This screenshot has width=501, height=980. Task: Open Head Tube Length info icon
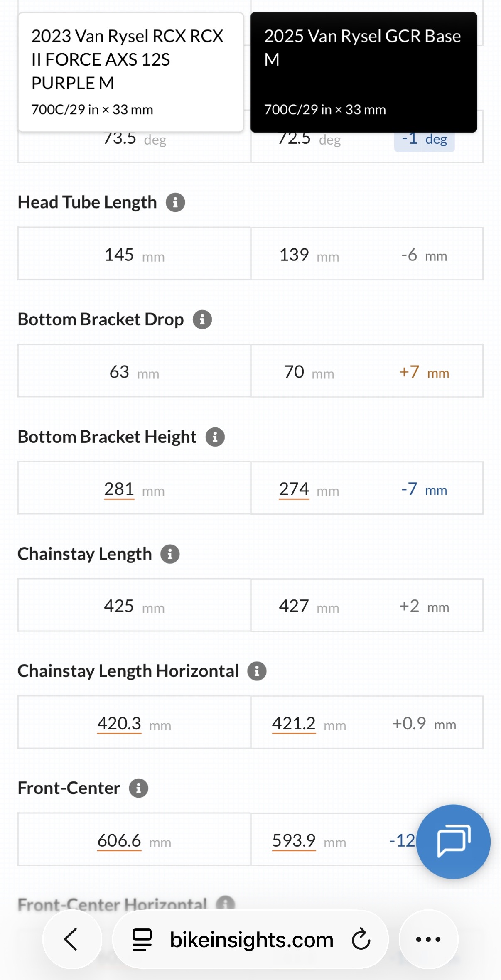(175, 203)
